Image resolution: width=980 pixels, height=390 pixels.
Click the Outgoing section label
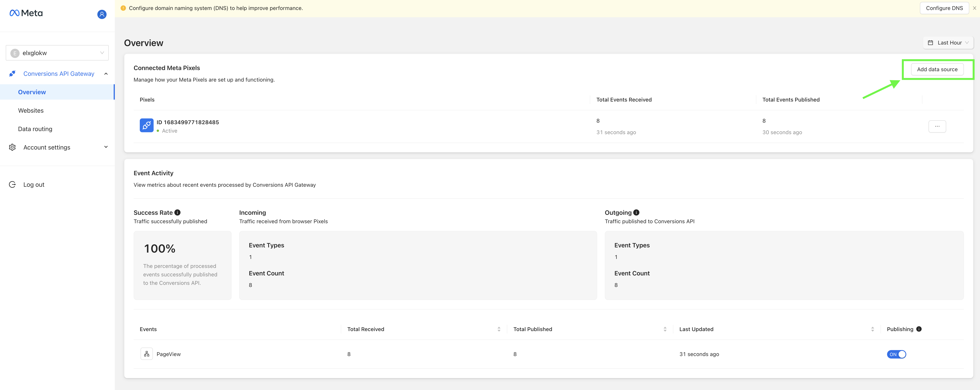click(618, 212)
